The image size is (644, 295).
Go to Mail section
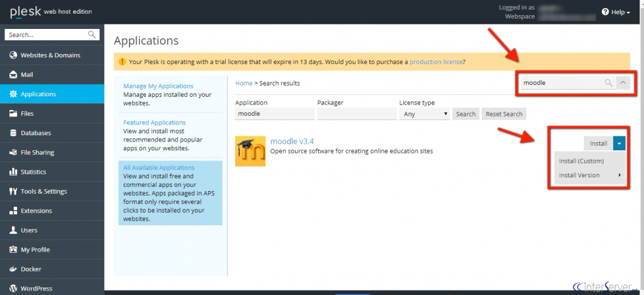coord(52,75)
